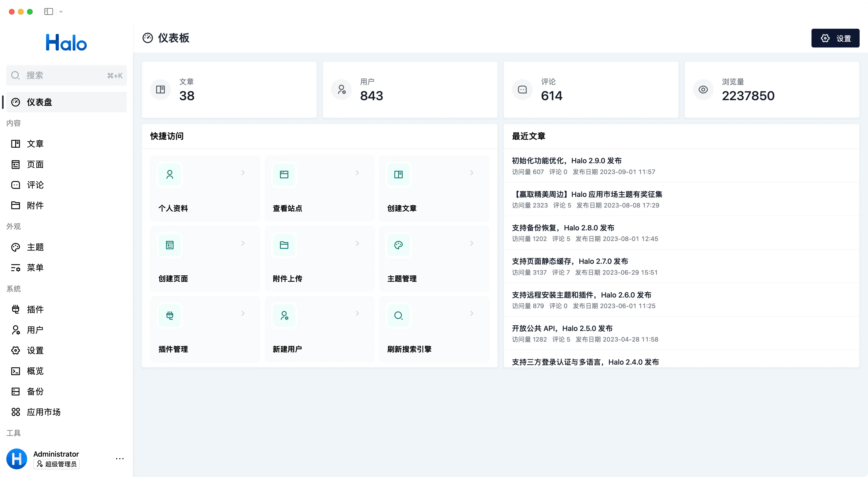
Task: Expand the arrow on the 创建文章 card
Action: pos(472,172)
